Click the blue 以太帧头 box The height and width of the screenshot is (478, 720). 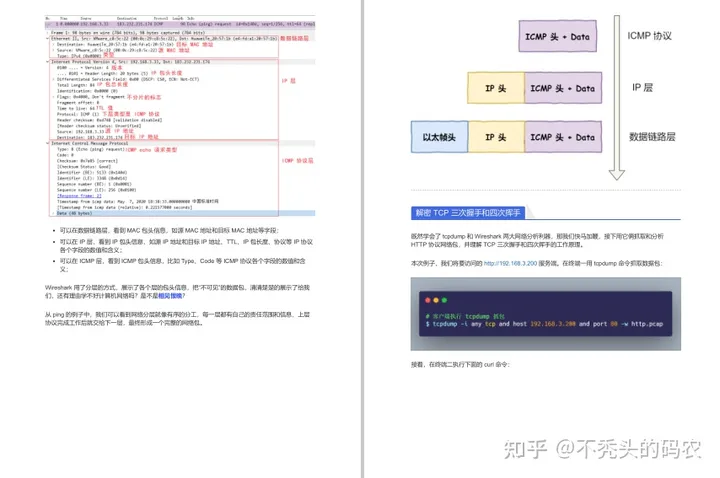pyautogui.click(x=439, y=137)
